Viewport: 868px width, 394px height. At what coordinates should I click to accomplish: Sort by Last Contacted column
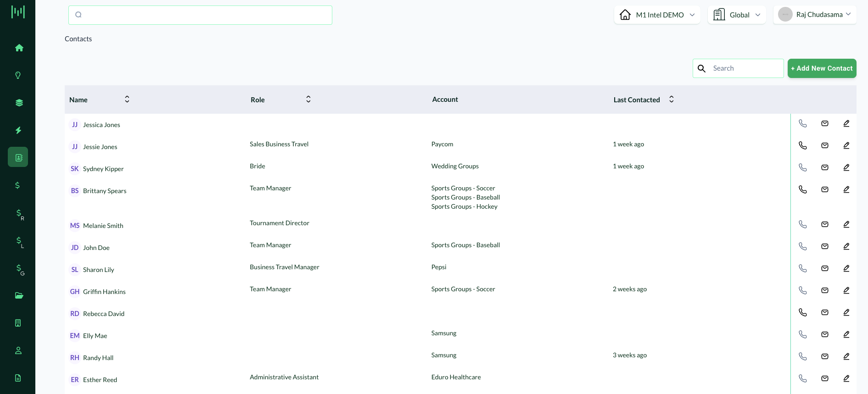pyautogui.click(x=672, y=100)
